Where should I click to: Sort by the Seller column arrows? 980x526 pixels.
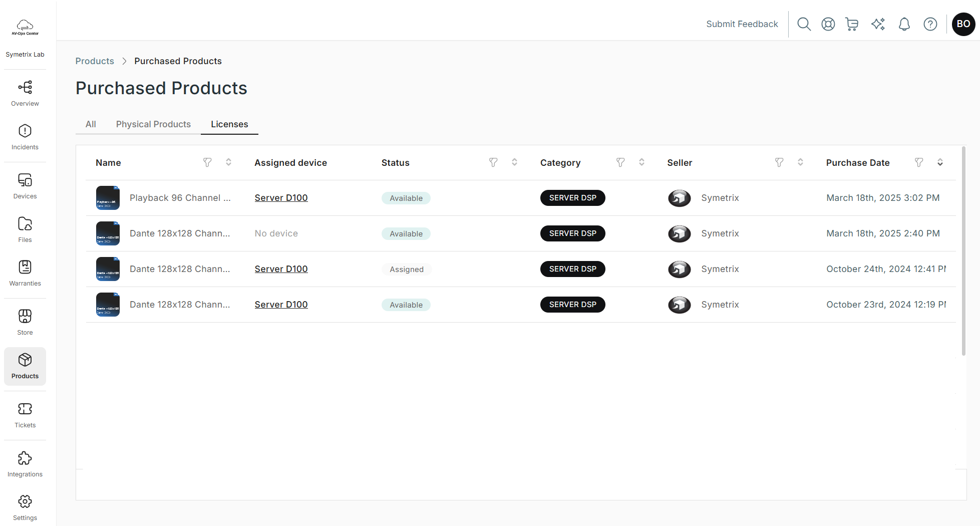(x=800, y=162)
